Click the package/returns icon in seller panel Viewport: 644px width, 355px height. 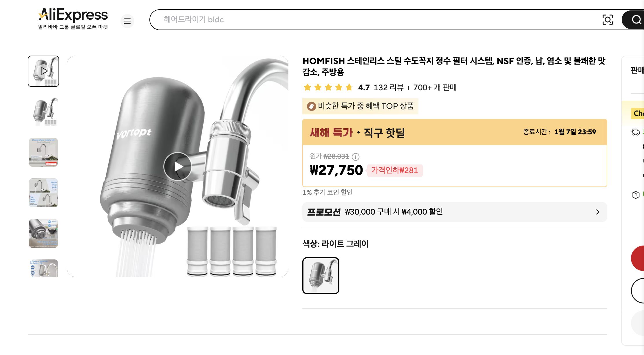point(635,195)
